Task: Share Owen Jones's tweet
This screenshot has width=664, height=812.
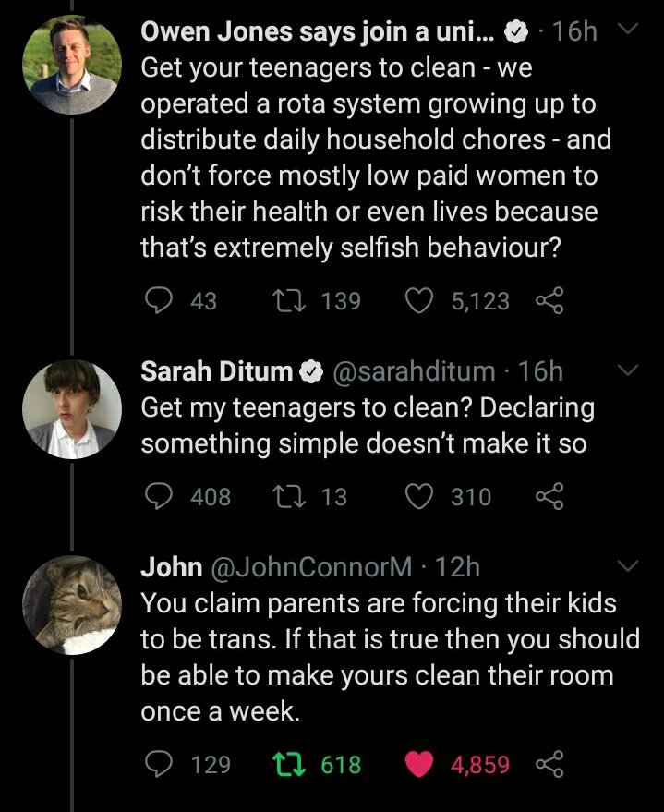Action: tap(549, 301)
